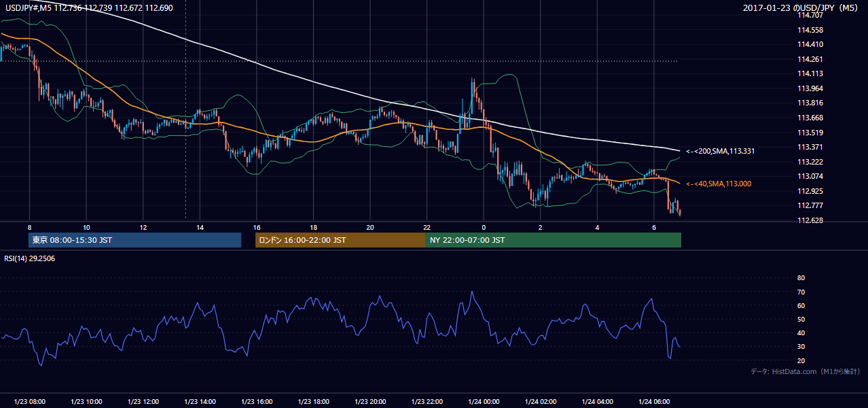Click price axis value 113.519
The height and width of the screenshot is (408, 868).
[x=810, y=133]
